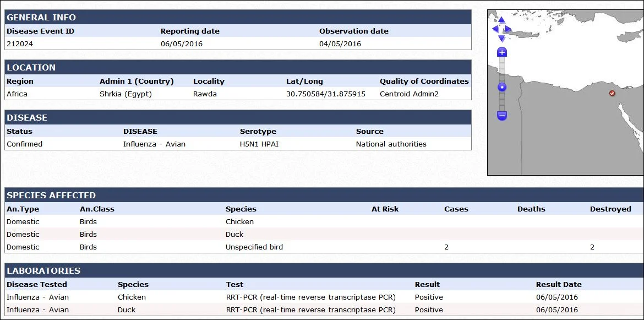Click the map zoom slider handle

[502, 88]
